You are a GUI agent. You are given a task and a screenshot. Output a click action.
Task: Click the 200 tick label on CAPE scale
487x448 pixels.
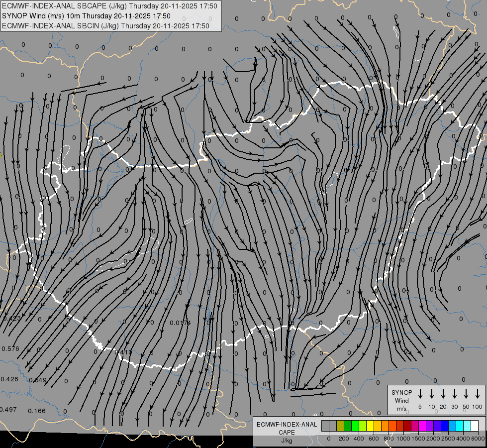point(344,439)
